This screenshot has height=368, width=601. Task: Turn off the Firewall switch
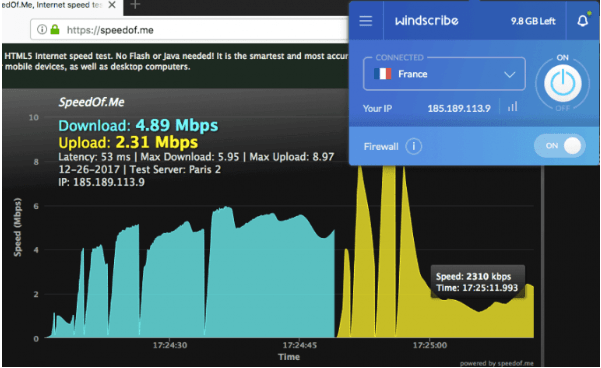560,146
